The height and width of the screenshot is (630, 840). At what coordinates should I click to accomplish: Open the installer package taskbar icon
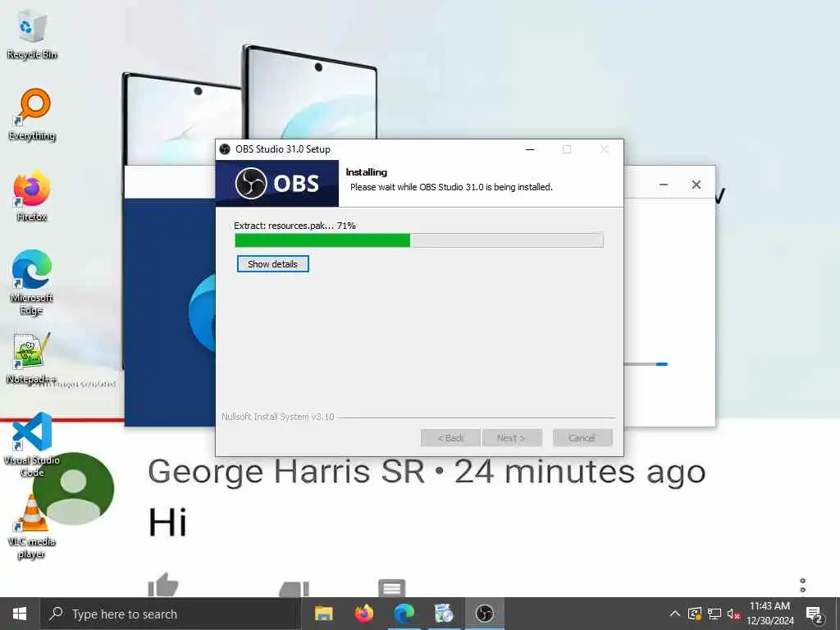[x=444, y=614]
